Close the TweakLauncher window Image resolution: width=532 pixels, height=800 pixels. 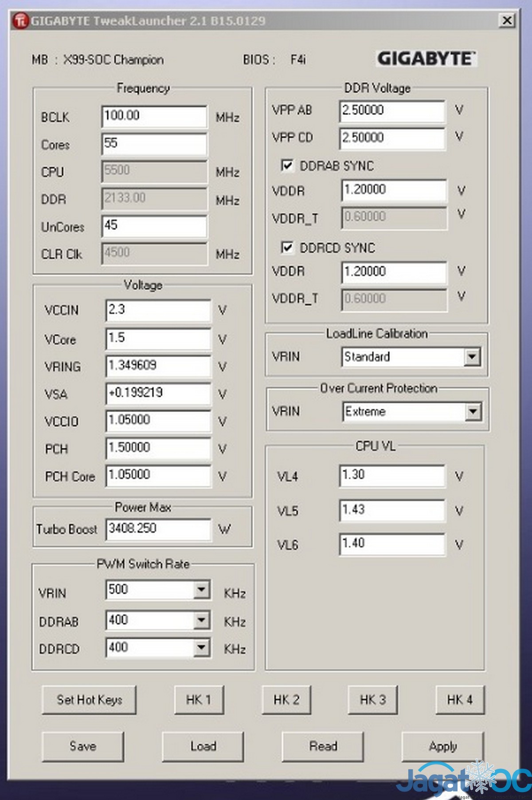(507, 20)
